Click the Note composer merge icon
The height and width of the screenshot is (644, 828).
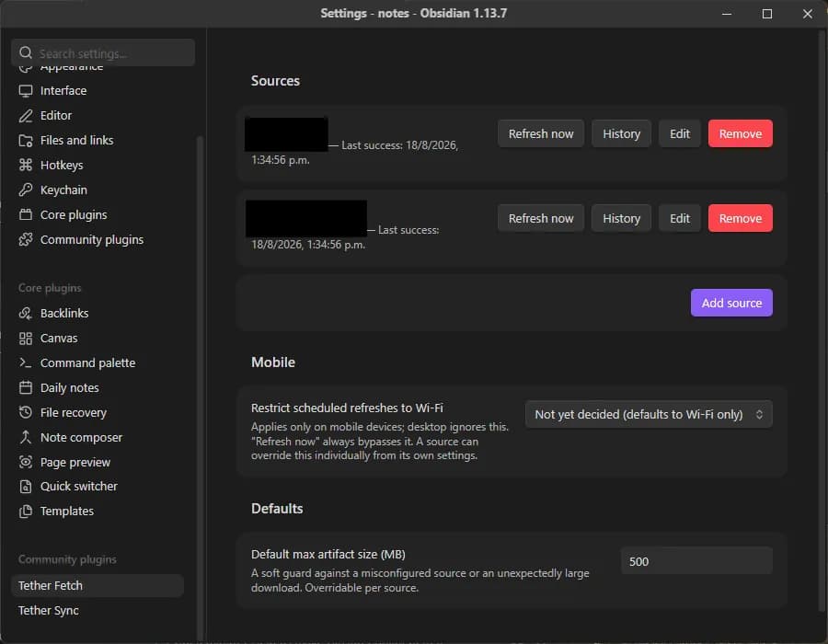coord(26,437)
